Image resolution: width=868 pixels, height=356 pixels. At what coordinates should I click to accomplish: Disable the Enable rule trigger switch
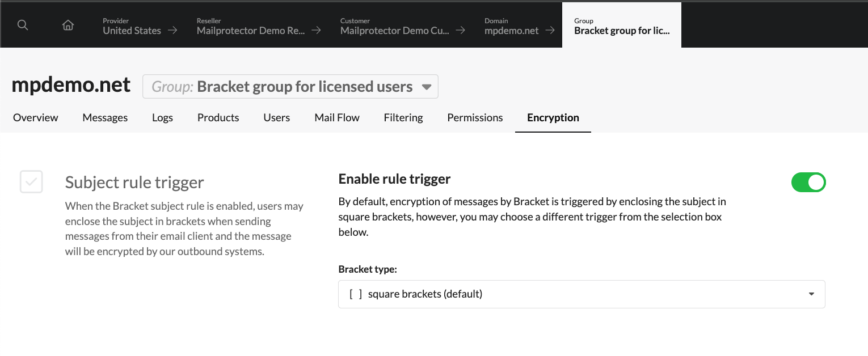(x=808, y=183)
